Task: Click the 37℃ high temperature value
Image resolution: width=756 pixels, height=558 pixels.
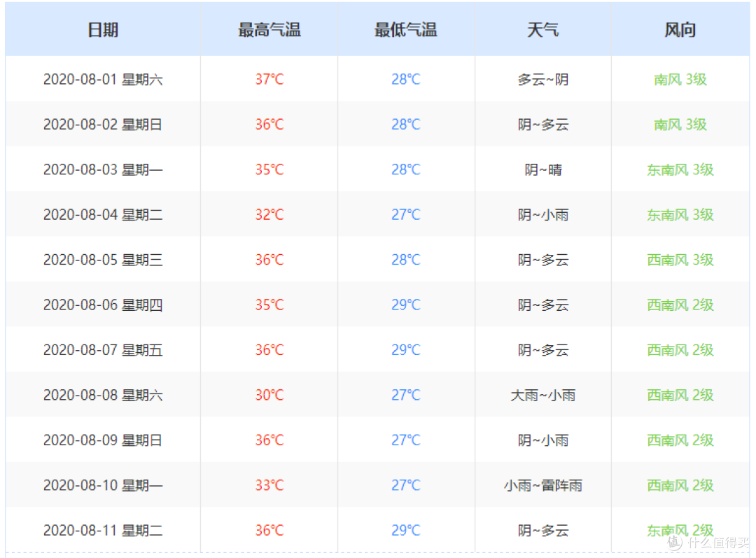Action: (x=269, y=79)
